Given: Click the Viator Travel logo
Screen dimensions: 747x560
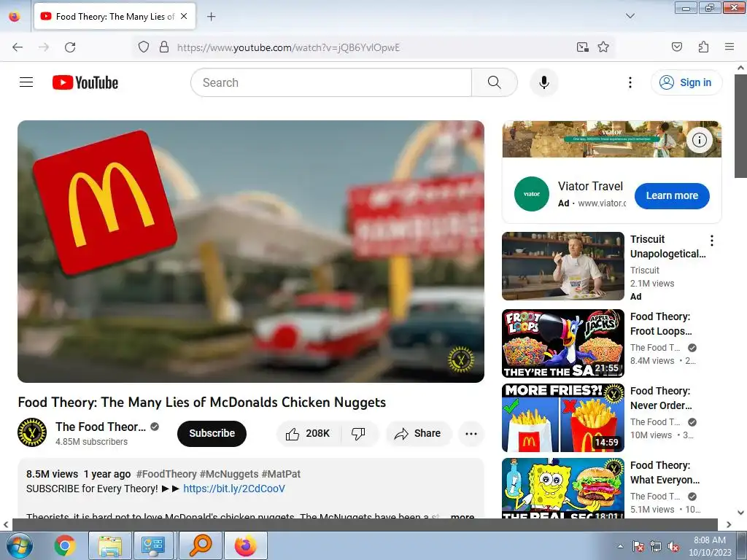Looking at the screenshot, I should [532, 194].
